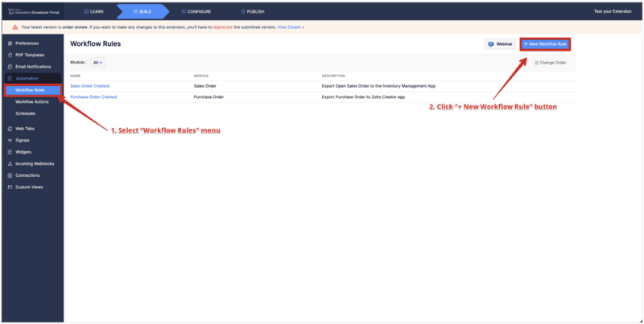Click the New Workflow Rule button
The width and height of the screenshot is (644, 324).
tap(545, 43)
